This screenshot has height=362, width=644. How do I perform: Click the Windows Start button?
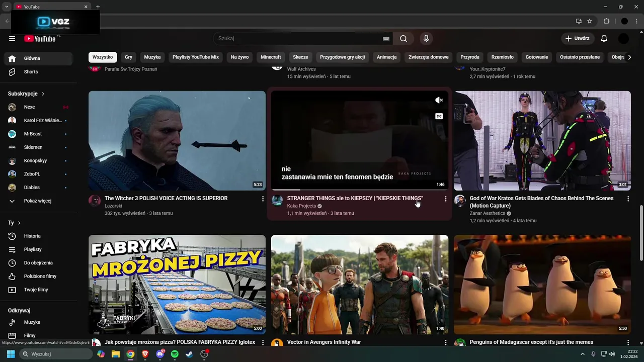11,354
